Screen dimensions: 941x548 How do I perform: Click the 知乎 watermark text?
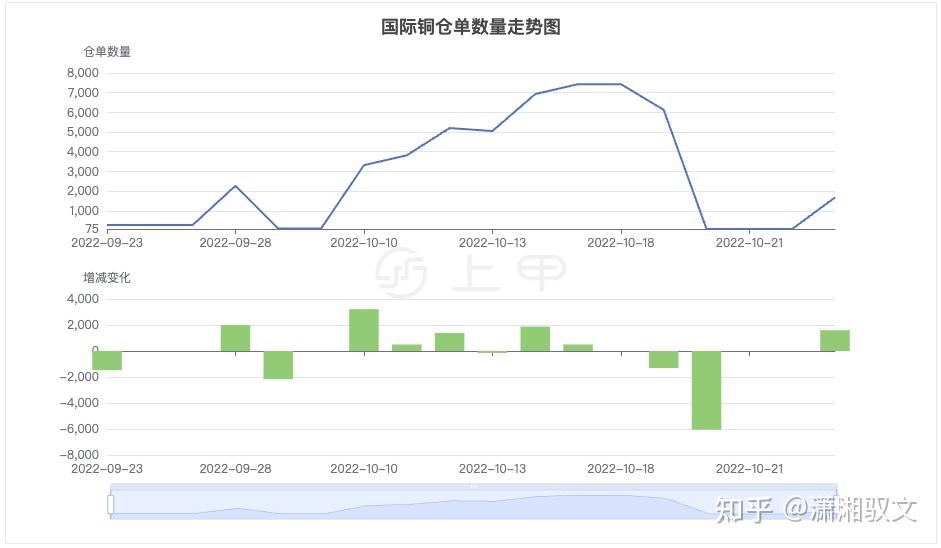(745, 510)
